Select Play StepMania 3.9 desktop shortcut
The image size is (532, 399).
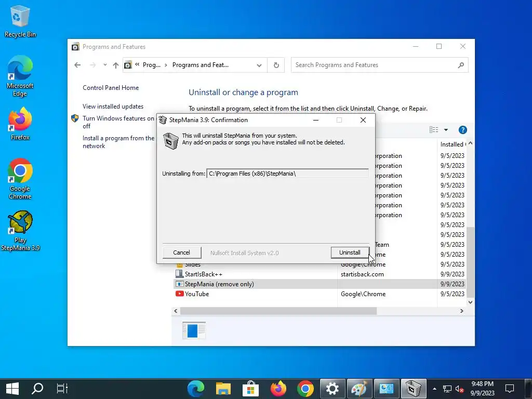click(x=20, y=231)
